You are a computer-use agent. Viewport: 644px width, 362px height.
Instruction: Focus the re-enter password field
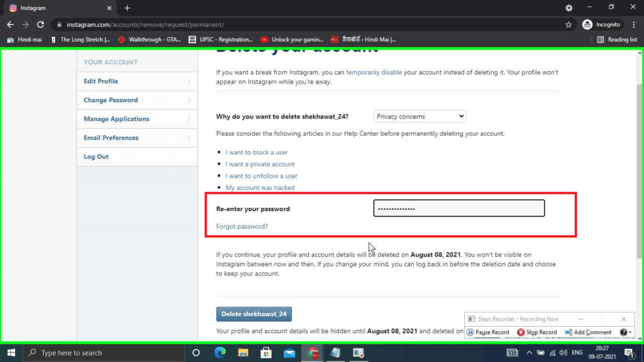pos(458,209)
